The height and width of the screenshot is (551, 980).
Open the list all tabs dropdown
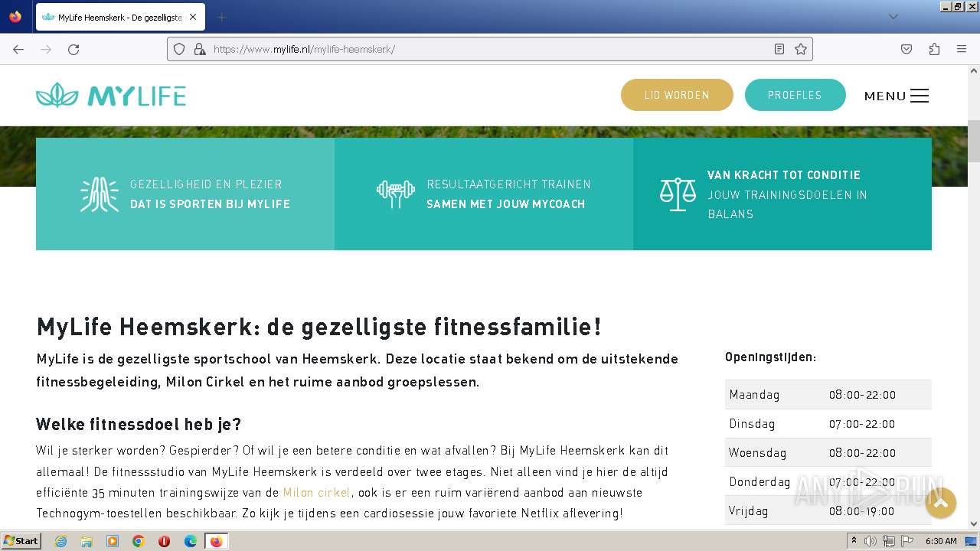[x=893, y=17]
